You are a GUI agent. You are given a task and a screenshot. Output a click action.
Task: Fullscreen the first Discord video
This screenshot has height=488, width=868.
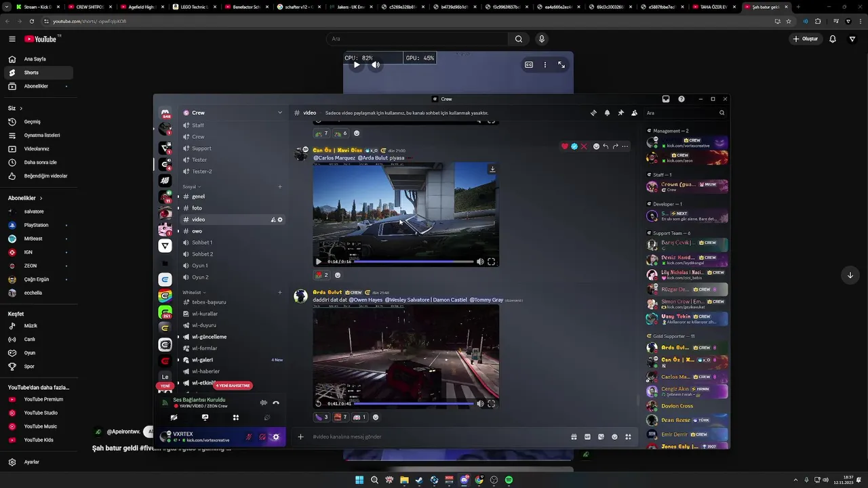pos(491,262)
